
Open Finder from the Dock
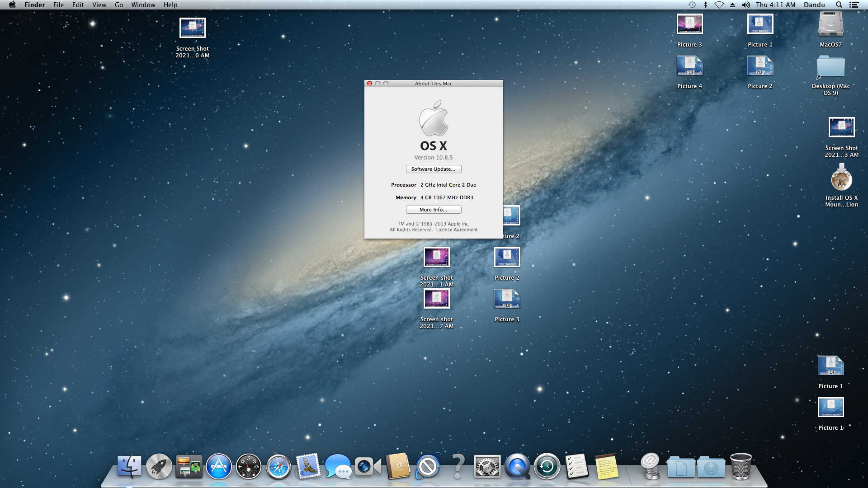pyautogui.click(x=129, y=466)
